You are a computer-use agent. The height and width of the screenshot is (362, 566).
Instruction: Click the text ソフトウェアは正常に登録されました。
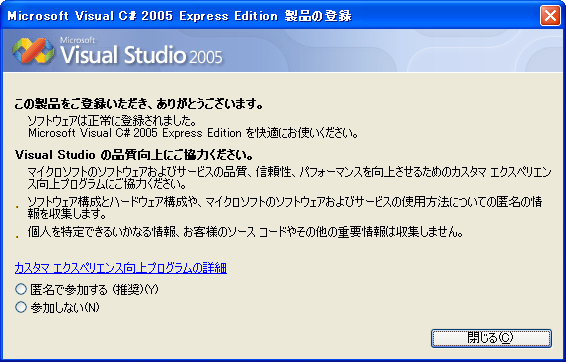pos(112,121)
